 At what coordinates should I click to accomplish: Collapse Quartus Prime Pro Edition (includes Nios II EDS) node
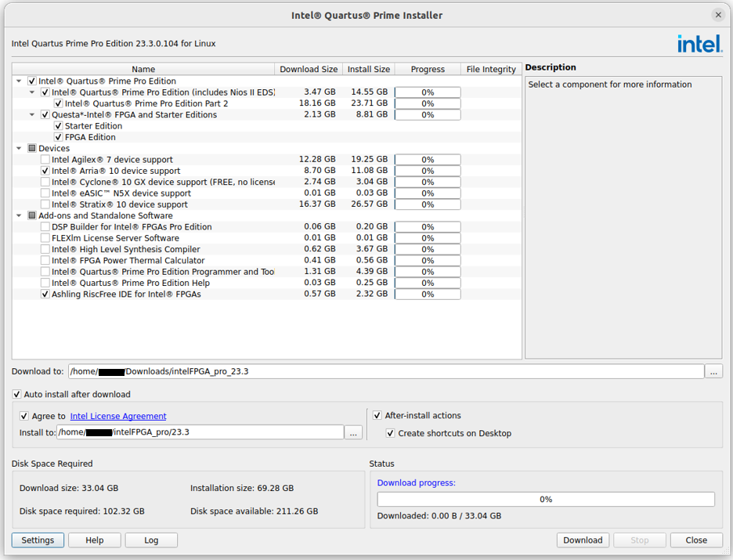pyautogui.click(x=32, y=92)
